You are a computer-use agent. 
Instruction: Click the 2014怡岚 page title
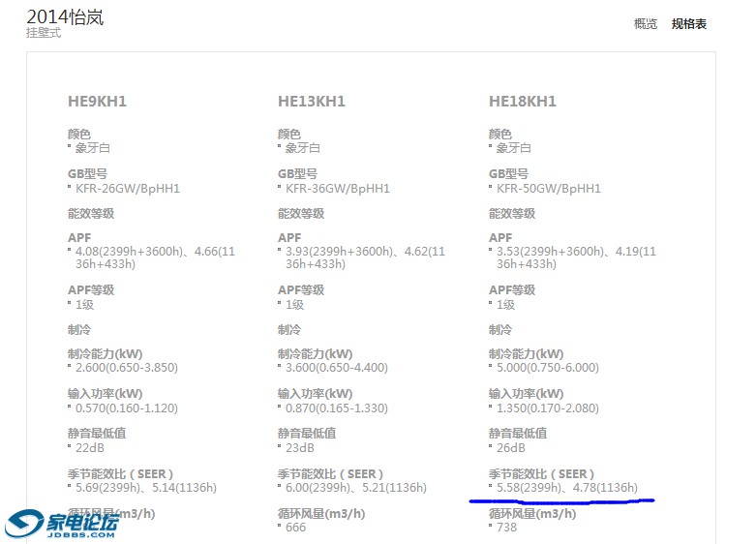[x=65, y=16]
